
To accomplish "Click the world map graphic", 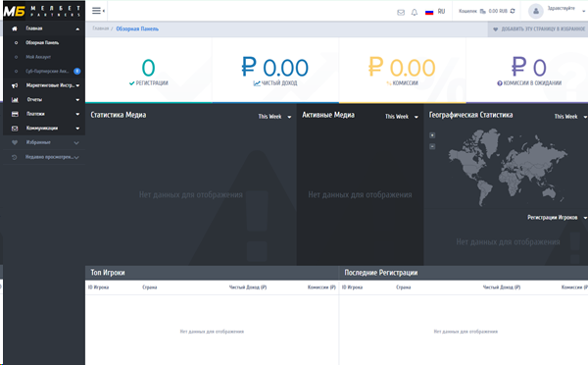I will pos(508,167).
